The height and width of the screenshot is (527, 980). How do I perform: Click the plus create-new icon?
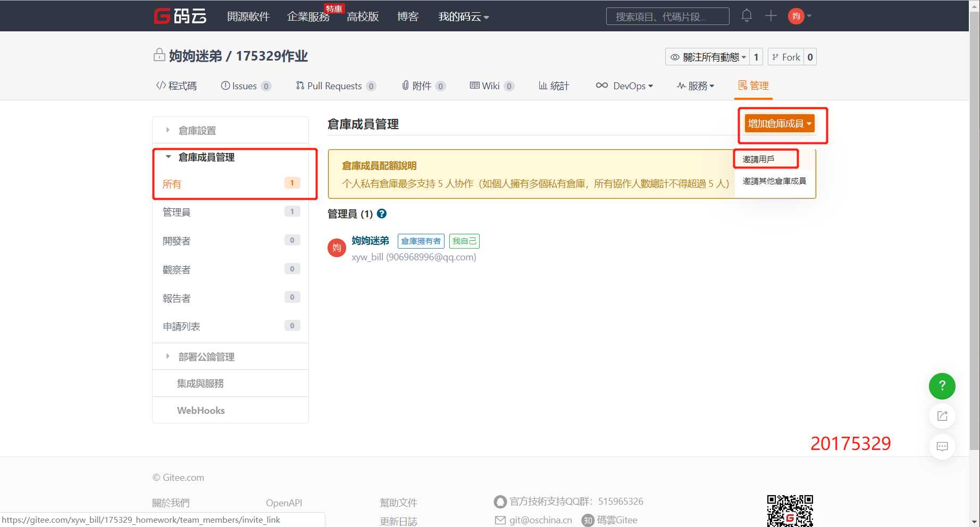770,16
